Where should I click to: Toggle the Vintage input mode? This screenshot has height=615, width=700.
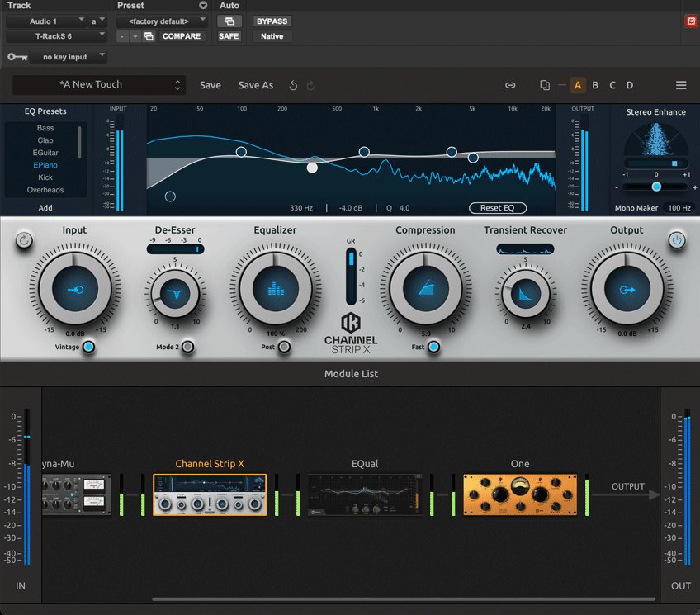pyautogui.click(x=88, y=348)
